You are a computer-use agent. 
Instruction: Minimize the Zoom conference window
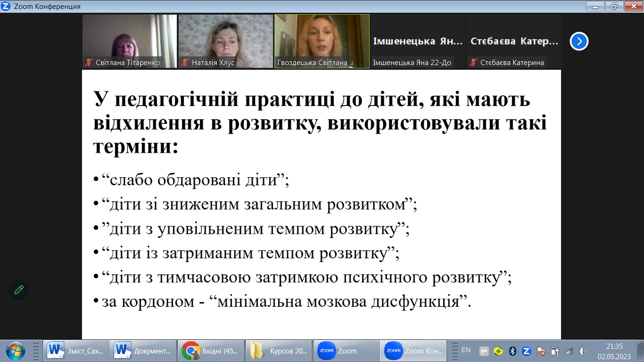click(596, 6)
